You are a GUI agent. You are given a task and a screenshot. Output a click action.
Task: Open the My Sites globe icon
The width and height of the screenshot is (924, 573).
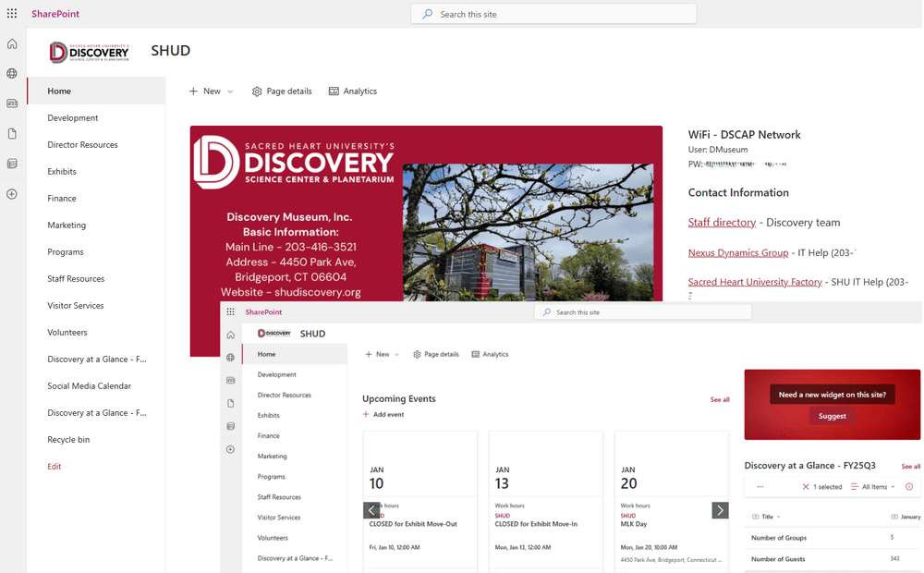[11, 73]
